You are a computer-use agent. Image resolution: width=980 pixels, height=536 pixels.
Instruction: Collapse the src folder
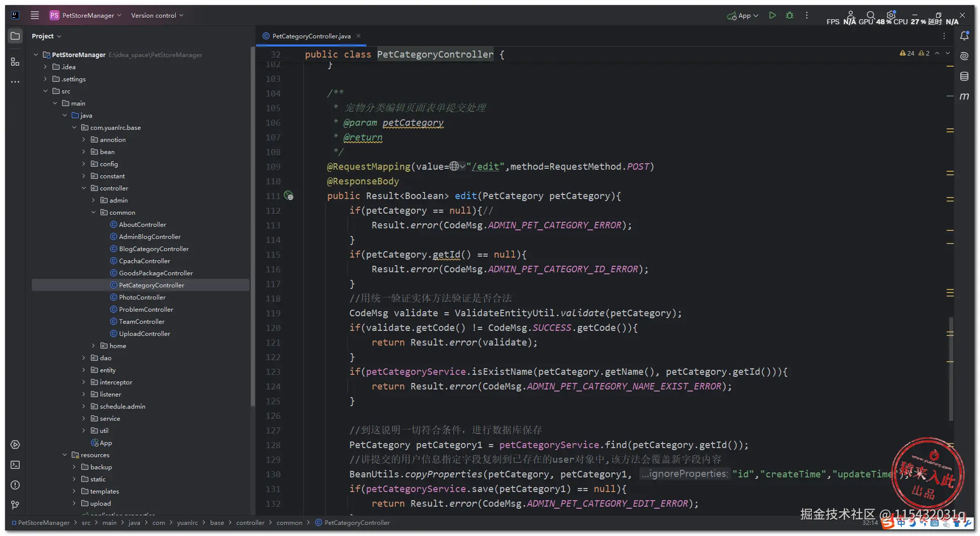pyautogui.click(x=45, y=91)
